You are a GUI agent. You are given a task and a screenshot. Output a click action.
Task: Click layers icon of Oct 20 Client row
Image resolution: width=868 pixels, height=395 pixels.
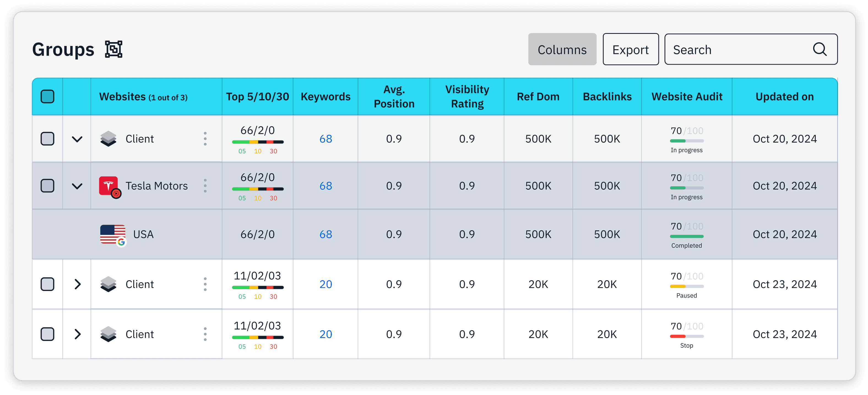coord(108,139)
